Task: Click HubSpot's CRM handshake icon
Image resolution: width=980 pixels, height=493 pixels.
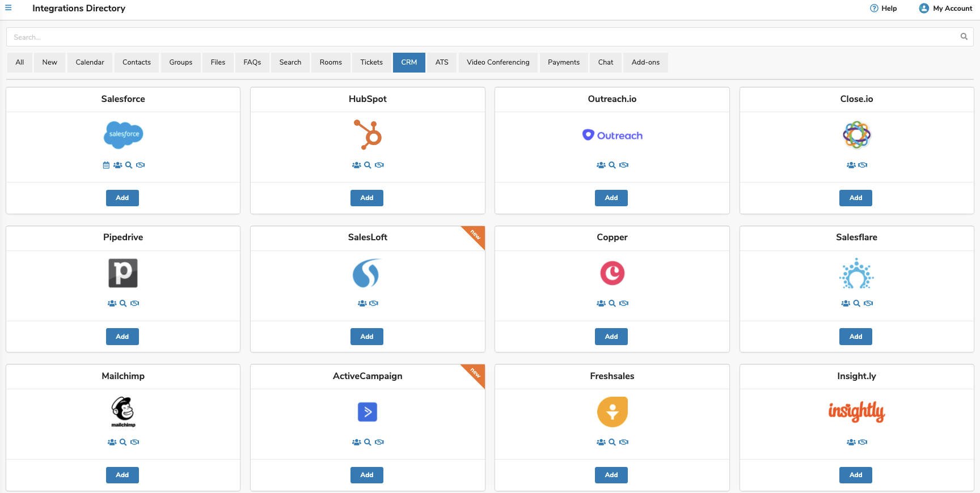Action: pyautogui.click(x=379, y=165)
